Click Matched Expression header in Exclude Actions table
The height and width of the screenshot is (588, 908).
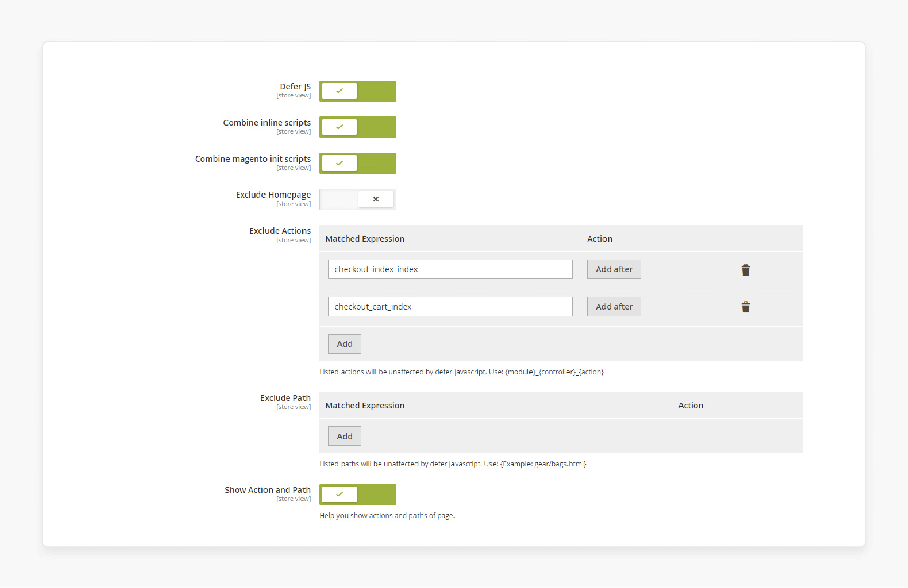click(x=365, y=239)
